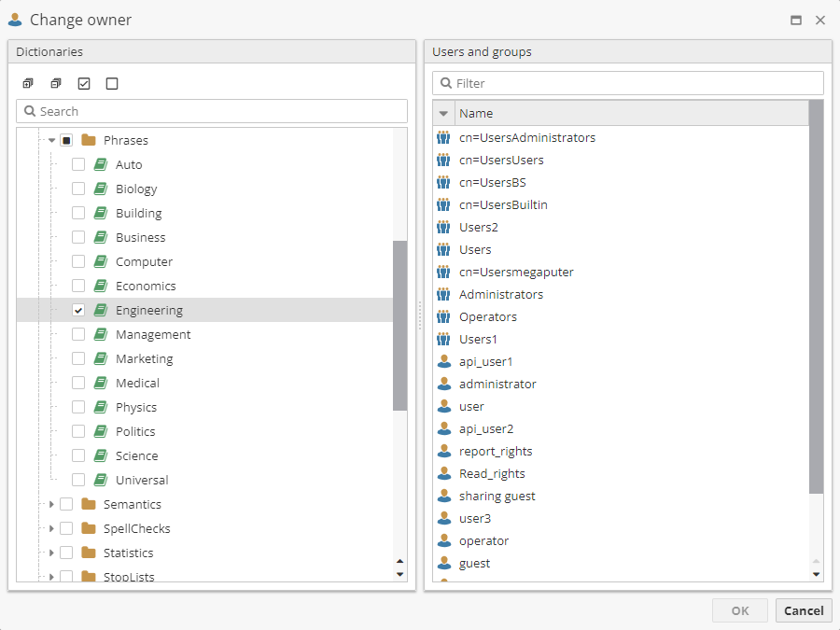Click the dictionaries tree vertical scrollbar

[x=399, y=325]
